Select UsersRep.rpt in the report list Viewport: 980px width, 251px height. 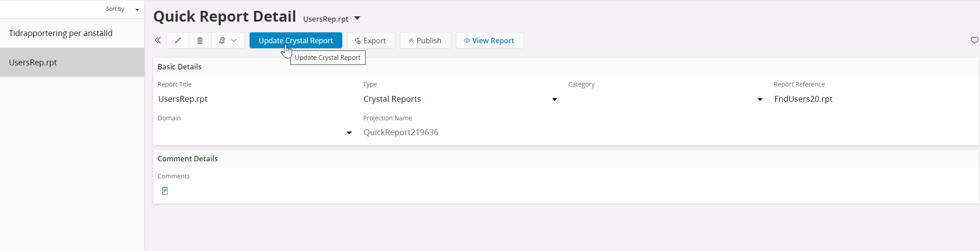(33, 63)
